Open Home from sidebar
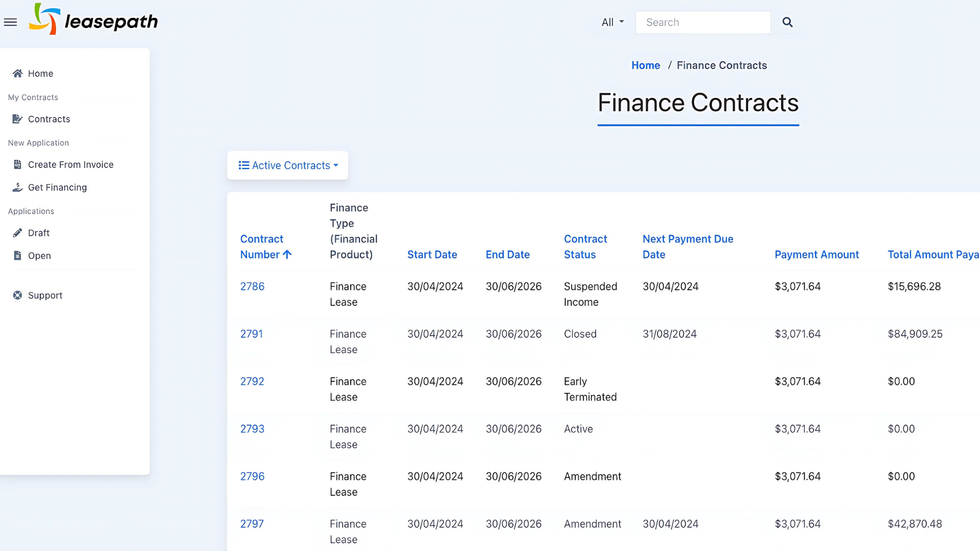 40,73
